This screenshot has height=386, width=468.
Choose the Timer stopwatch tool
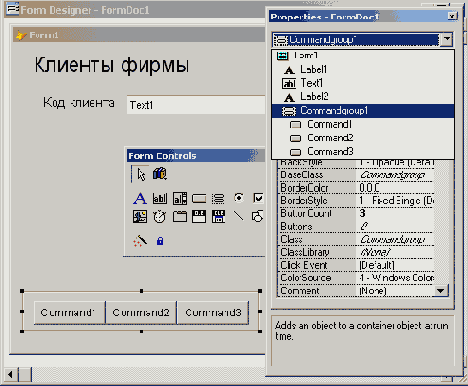click(x=160, y=217)
